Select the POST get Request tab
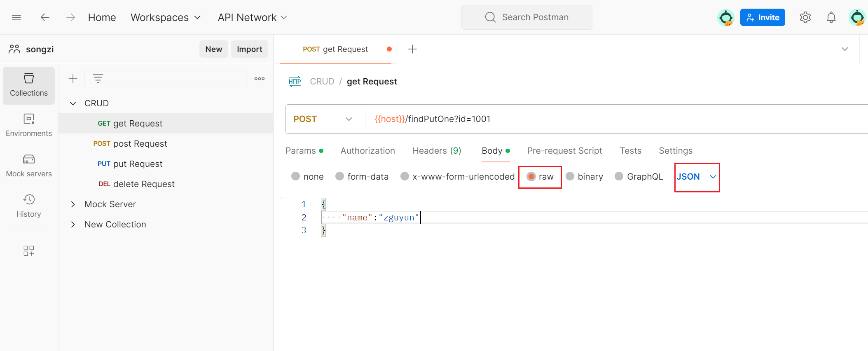 tap(335, 49)
